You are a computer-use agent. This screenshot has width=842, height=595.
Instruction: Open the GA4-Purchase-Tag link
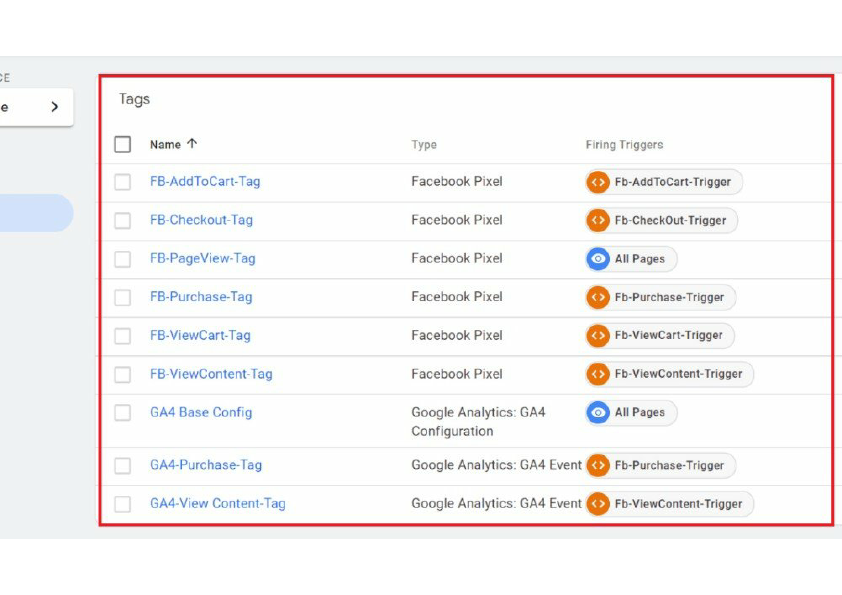(206, 465)
